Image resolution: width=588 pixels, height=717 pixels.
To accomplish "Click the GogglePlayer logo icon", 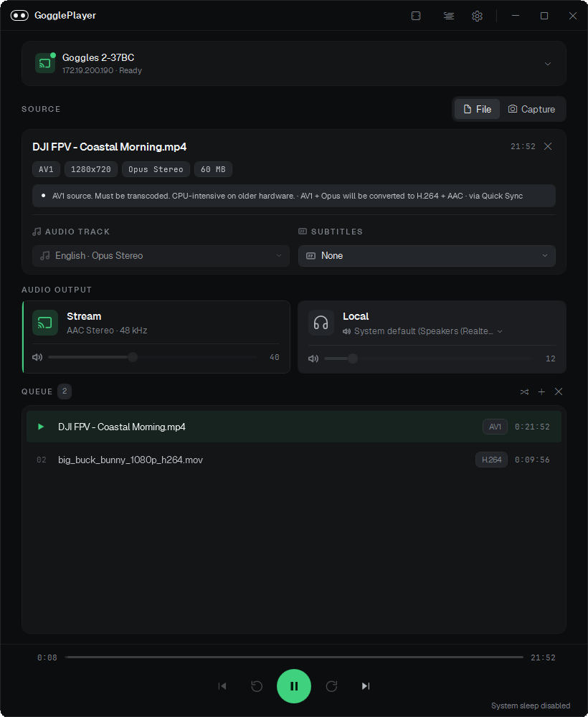I will (19, 16).
